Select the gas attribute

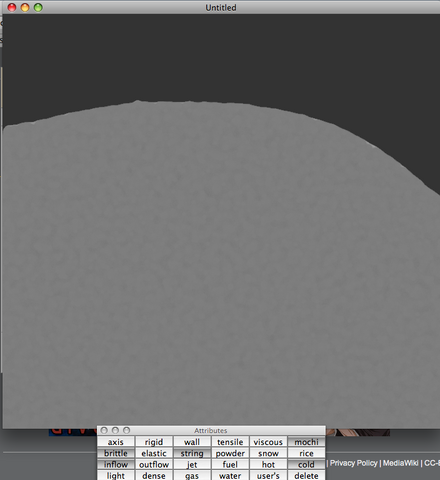[192, 475]
